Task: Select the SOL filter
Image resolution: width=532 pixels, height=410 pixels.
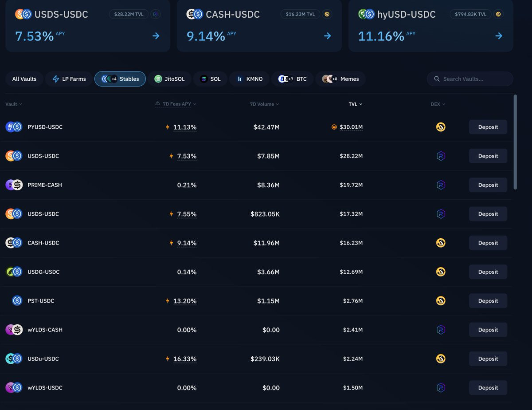Action: pyautogui.click(x=210, y=79)
